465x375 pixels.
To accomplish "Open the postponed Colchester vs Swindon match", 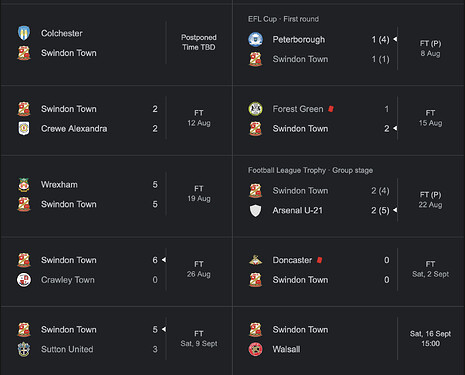I will 116,43.
